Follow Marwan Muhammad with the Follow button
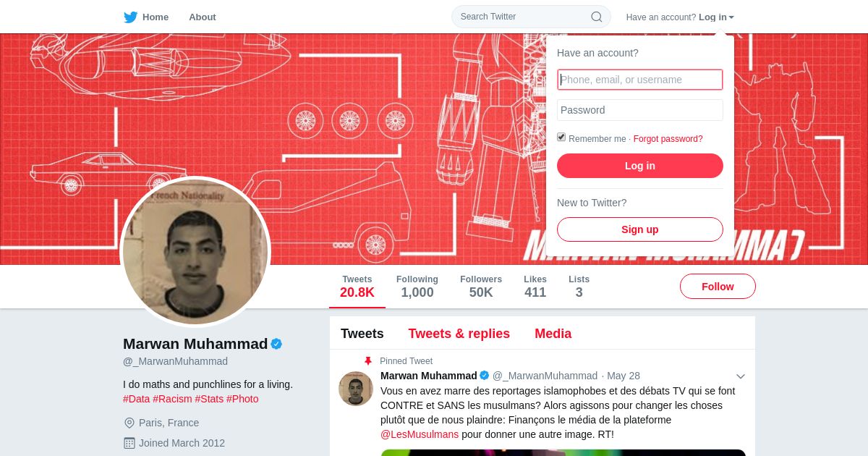 [718, 287]
